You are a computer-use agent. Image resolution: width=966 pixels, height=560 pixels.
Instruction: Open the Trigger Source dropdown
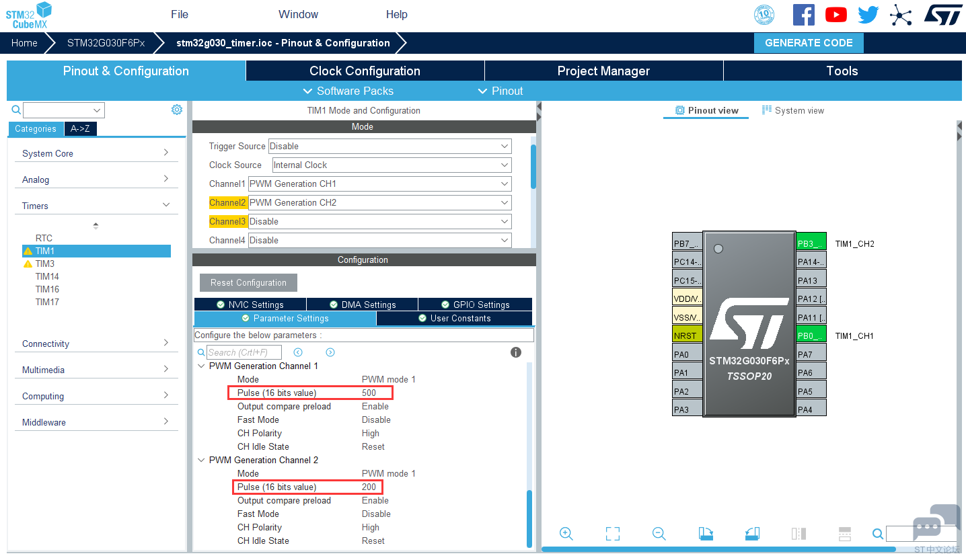pos(390,146)
